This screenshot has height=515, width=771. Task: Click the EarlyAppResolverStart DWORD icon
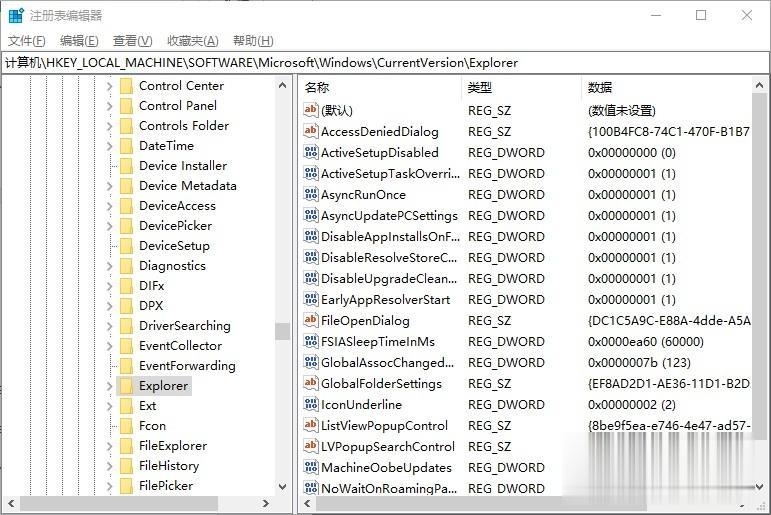pos(310,299)
